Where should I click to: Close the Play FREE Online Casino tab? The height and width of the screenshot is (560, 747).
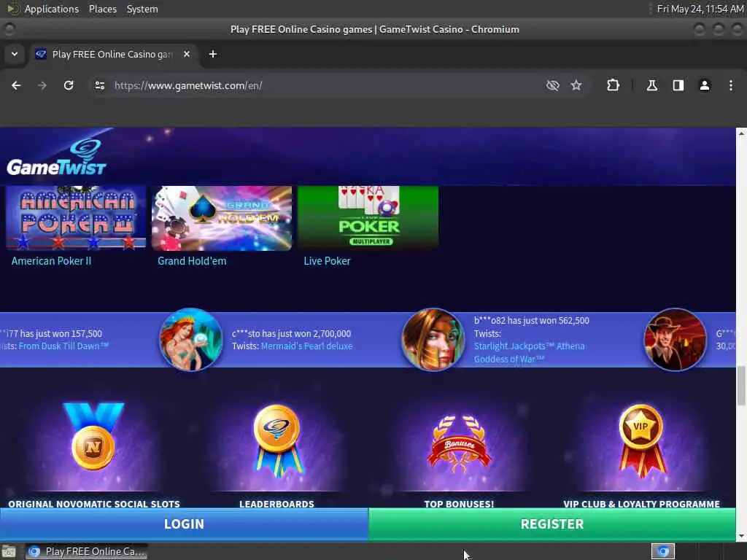point(187,54)
